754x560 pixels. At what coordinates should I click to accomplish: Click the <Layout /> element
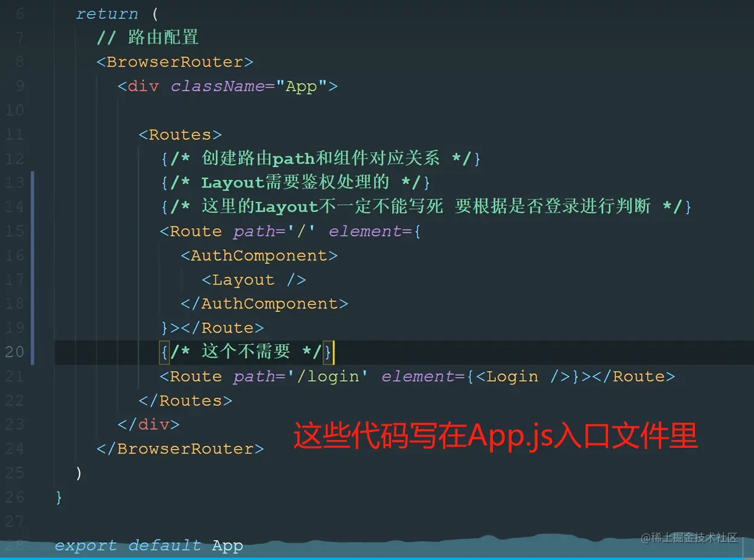pyautogui.click(x=254, y=279)
